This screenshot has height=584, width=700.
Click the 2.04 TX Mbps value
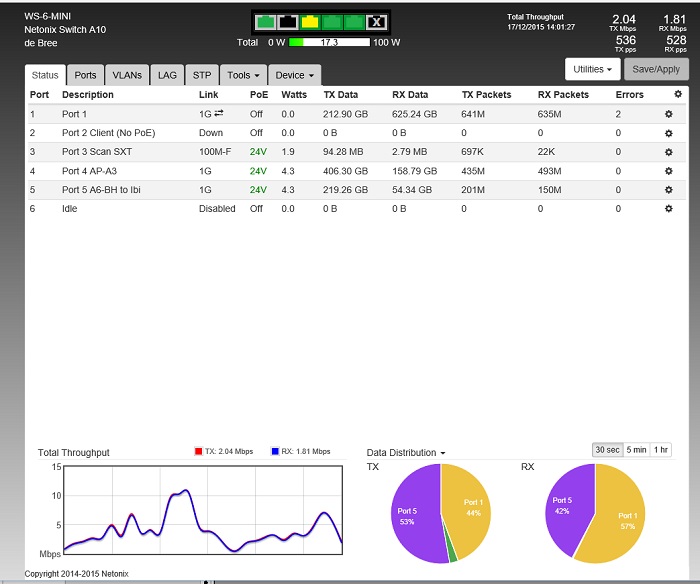[x=624, y=19]
